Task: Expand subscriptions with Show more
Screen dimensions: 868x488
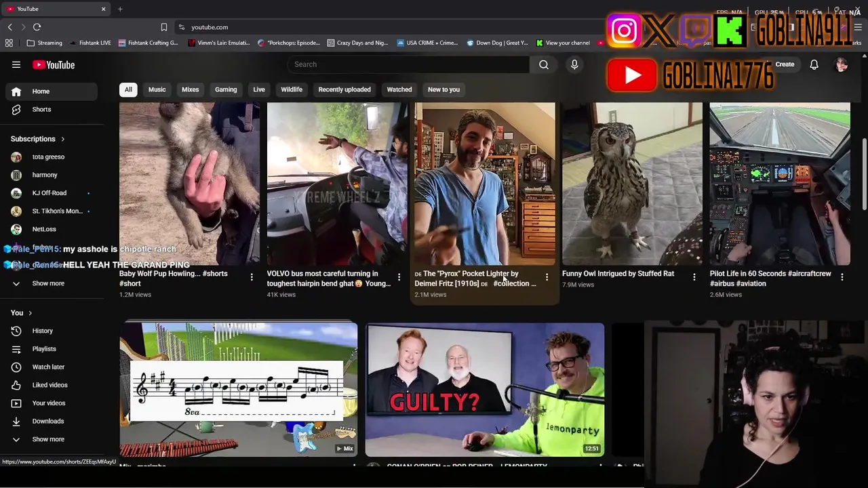Action: pyautogui.click(x=52, y=283)
